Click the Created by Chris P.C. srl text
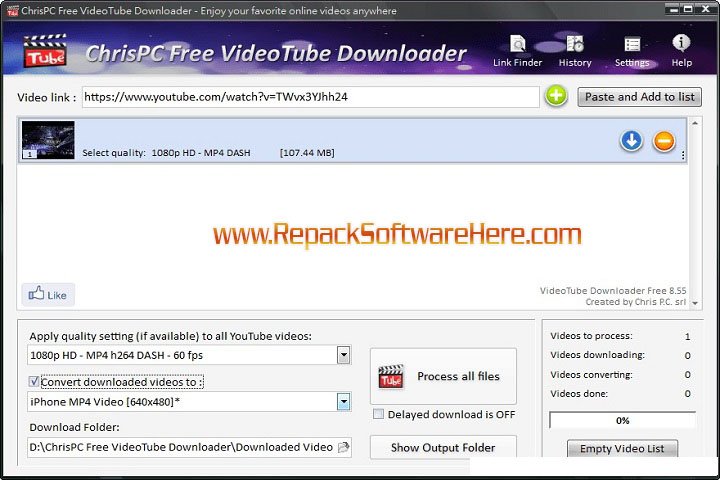 tap(636, 302)
